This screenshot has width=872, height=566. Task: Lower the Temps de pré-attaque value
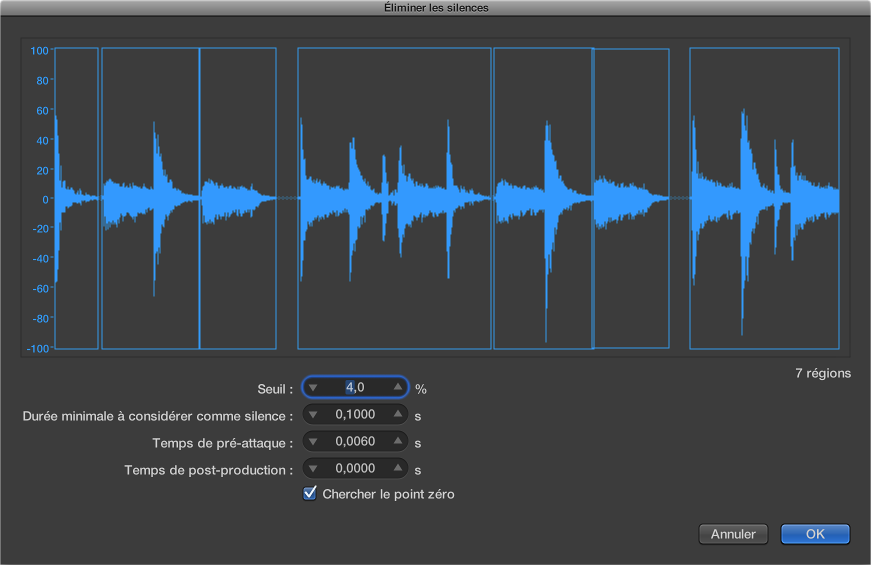pos(313,442)
